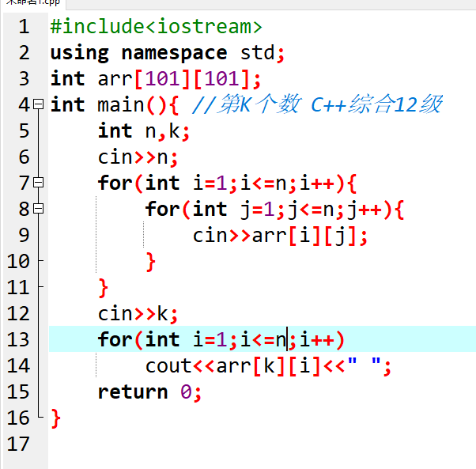
Task: Click the 'cin>>n;' statement
Action: [x=138, y=157]
